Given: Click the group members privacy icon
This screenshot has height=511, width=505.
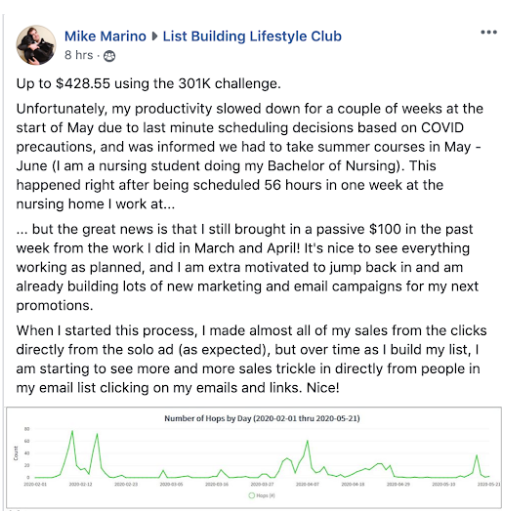Looking at the screenshot, I should click(x=109, y=56).
